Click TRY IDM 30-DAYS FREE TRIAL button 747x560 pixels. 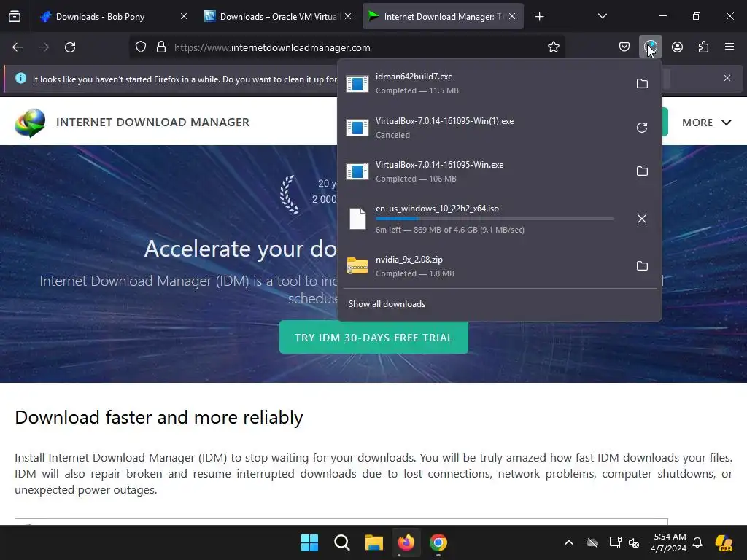[x=373, y=338]
